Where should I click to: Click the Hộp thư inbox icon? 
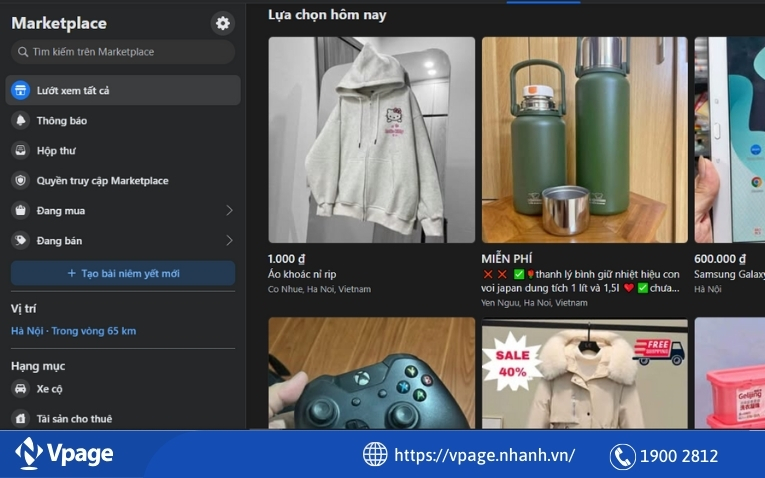[20, 151]
